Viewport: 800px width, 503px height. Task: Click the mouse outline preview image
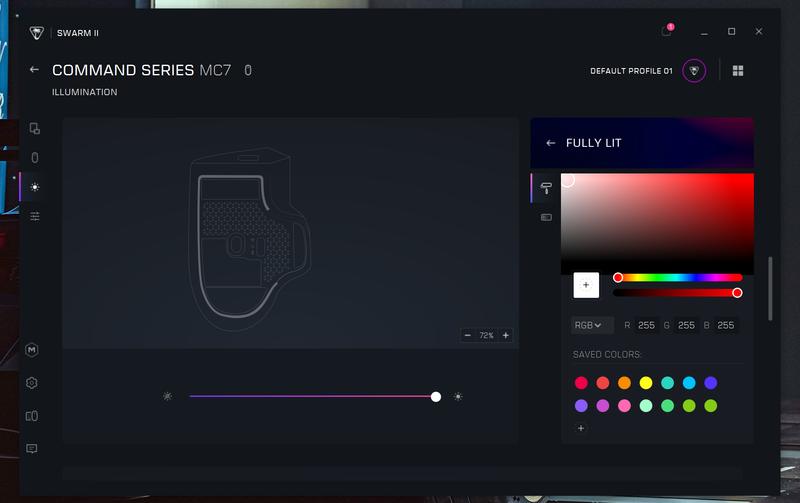coord(249,239)
